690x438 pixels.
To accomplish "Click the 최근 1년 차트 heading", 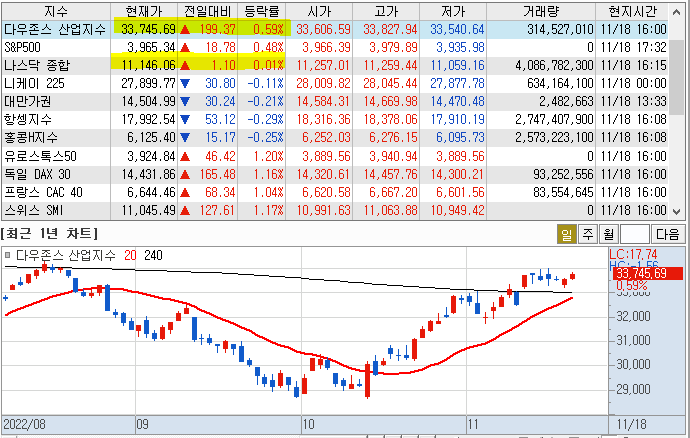I will coord(49,233).
